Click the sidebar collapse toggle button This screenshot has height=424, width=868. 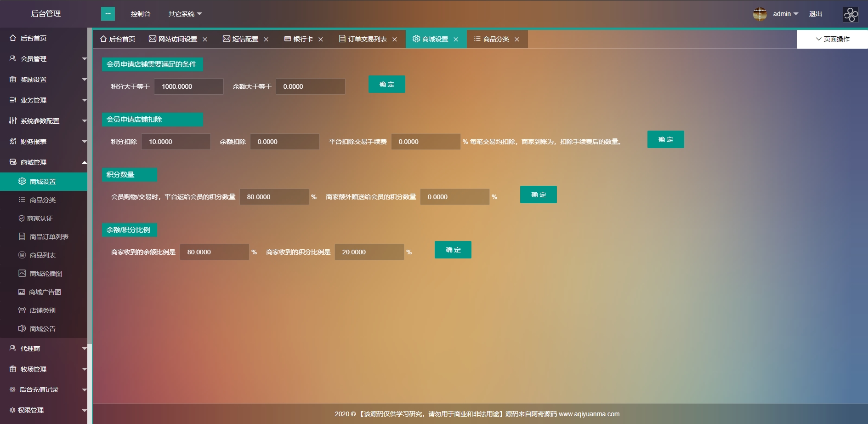[108, 14]
